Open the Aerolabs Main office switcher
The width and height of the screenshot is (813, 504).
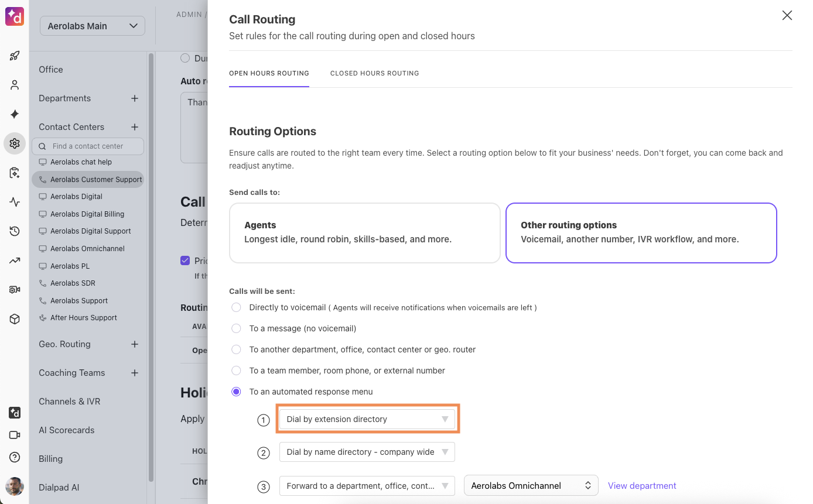(x=92, y=26)
